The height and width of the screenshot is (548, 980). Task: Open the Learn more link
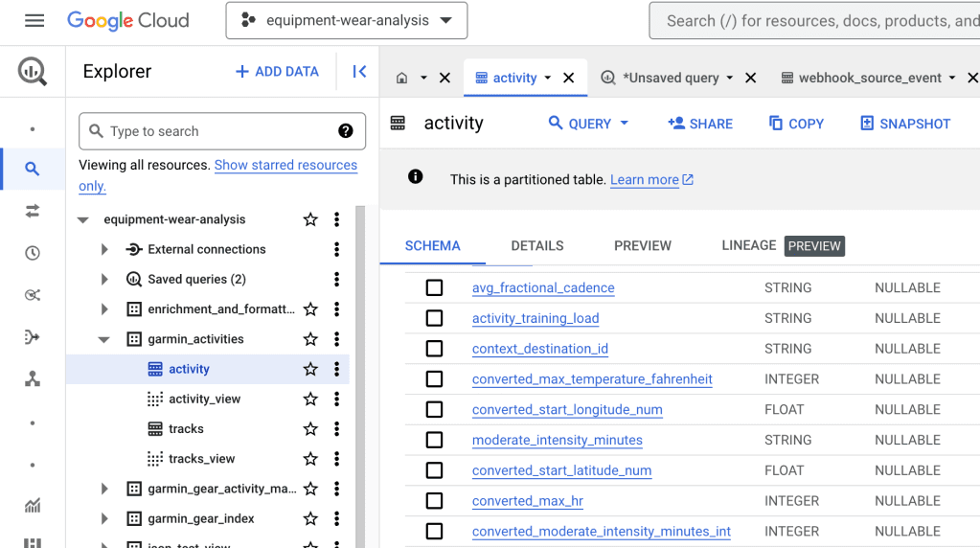[645, 180]
